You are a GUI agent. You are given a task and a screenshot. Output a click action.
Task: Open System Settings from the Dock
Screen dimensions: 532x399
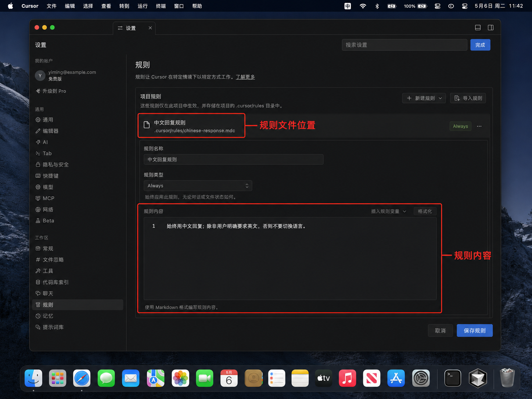click(421, 378)
